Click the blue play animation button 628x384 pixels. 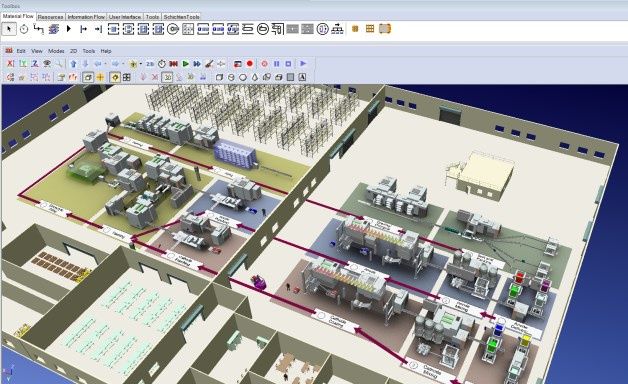click(303, 64)
